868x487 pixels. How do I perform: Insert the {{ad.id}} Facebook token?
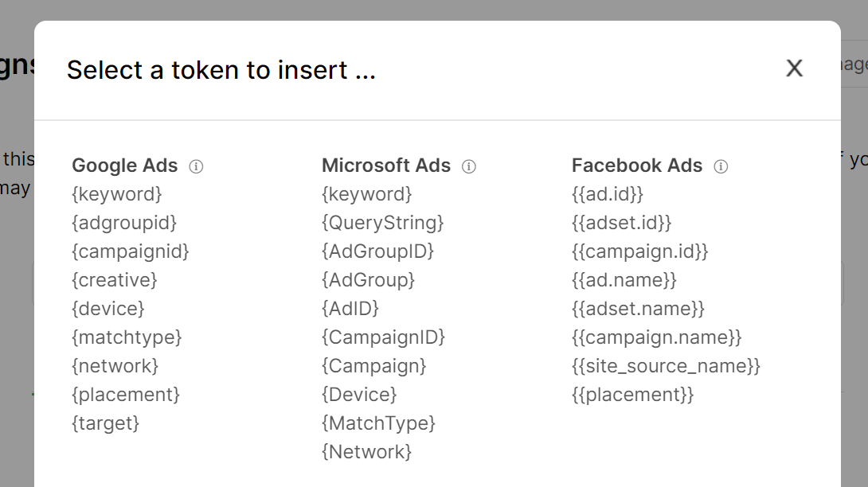pos(608,194)
